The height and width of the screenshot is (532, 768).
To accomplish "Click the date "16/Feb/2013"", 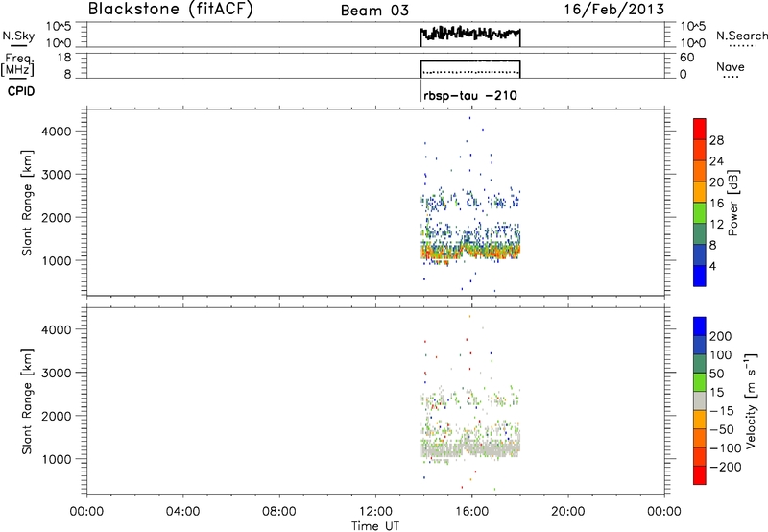I will pyautogui.click(x=614, y=10).
